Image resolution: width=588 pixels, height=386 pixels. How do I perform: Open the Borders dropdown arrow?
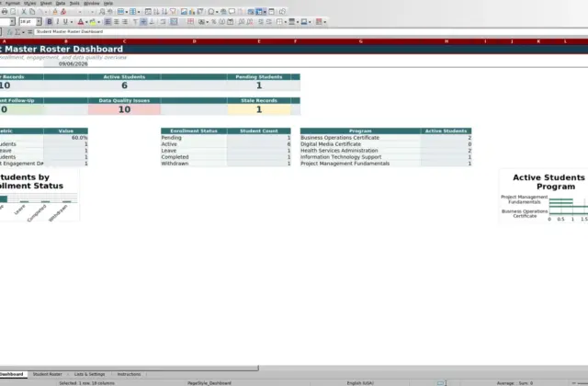[286, 22]
